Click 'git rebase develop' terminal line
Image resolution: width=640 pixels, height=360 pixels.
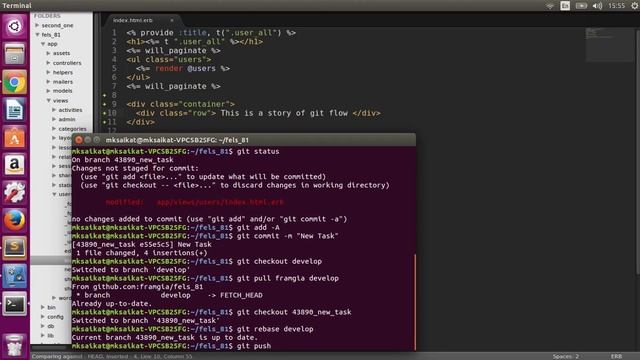[275, 329]
